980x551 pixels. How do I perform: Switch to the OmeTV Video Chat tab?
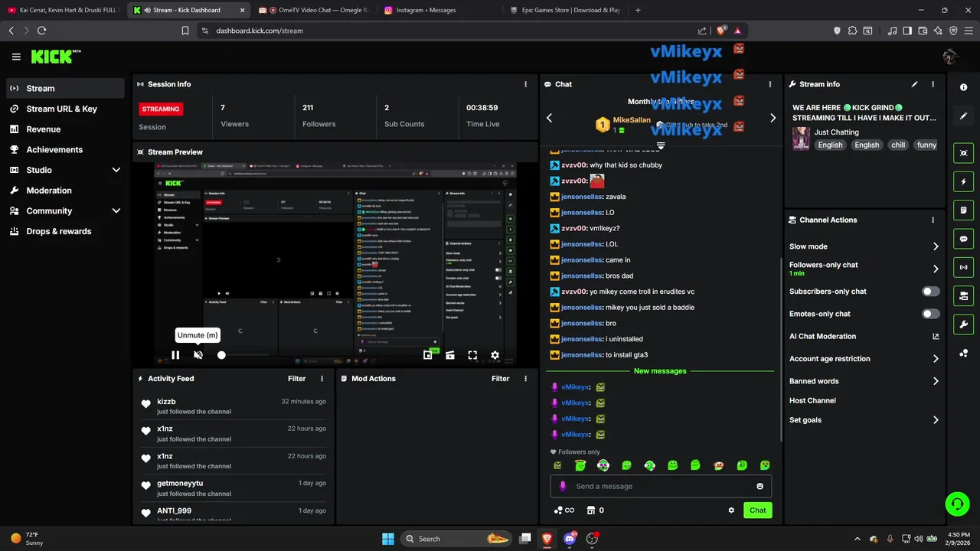[x=314, y=10]
